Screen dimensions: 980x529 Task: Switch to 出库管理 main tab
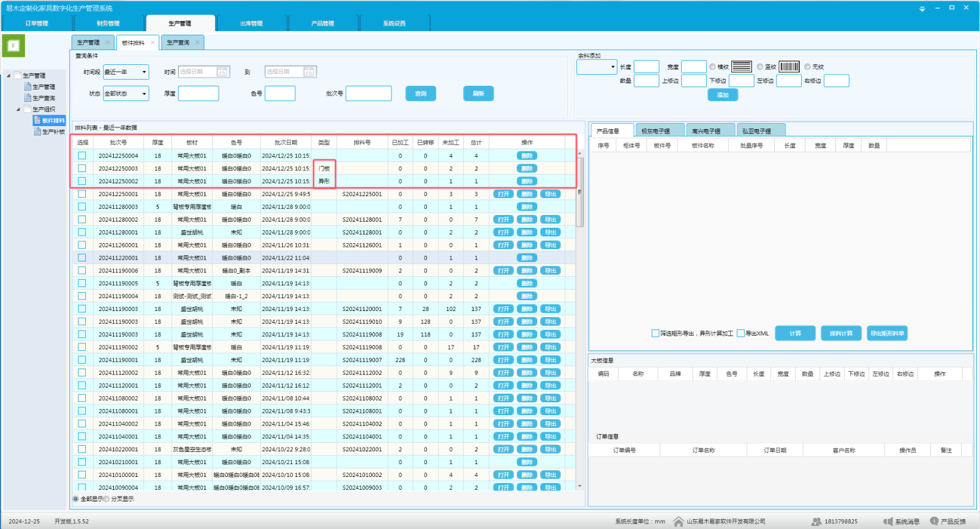(x=252, y=23)
